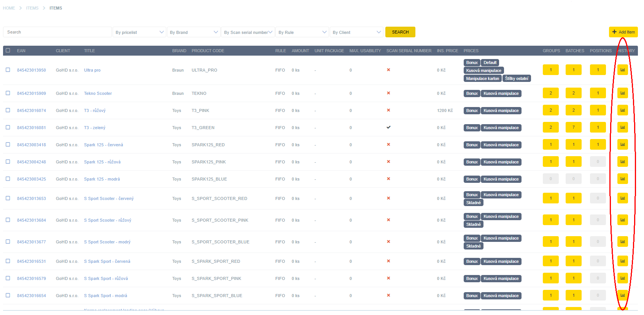644x315 pixels.
Task: Click the Add Item button
Action: click(623, 32)
